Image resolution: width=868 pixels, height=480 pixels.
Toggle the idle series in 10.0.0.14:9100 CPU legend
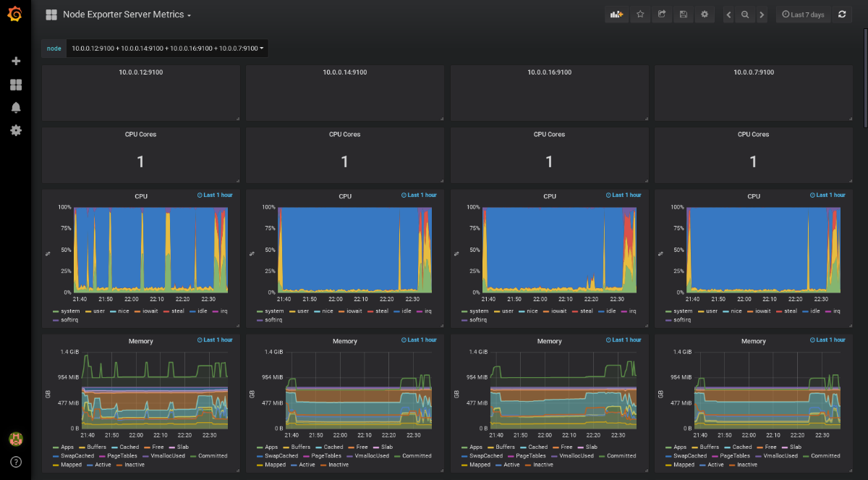coord(407,311)
